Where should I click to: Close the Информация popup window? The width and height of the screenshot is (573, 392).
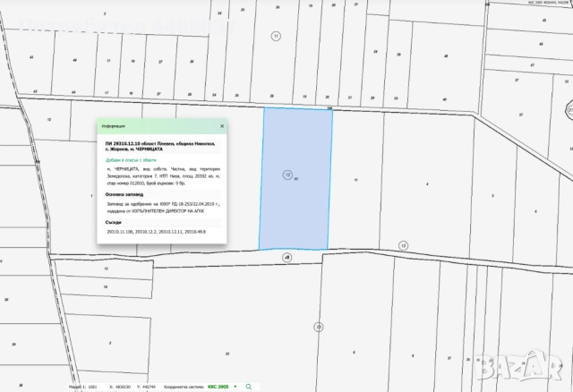222,126
